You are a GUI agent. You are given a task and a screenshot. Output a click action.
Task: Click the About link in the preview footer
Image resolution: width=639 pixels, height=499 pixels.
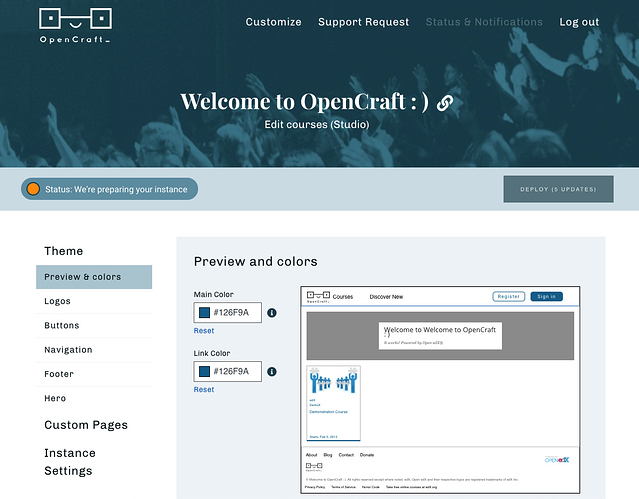(311, 455)
